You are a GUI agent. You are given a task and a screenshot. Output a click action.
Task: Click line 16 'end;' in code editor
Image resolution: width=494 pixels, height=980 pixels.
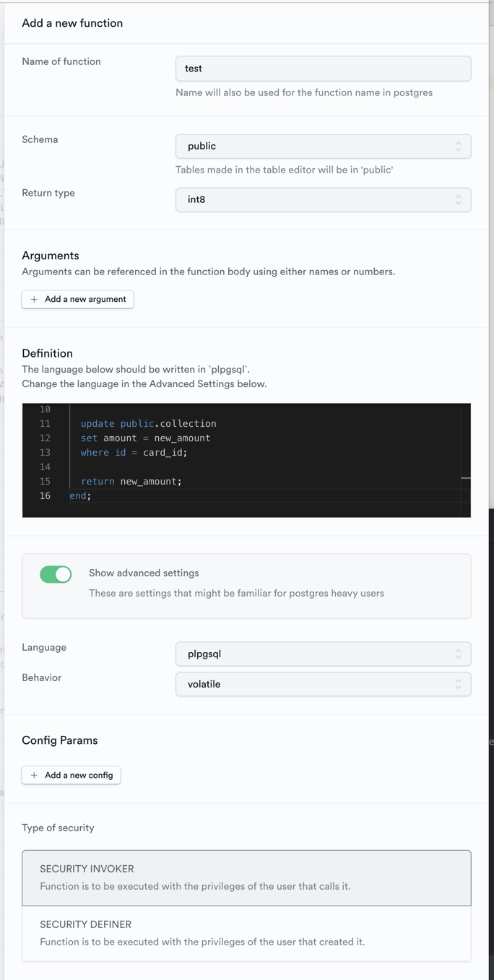80,496
